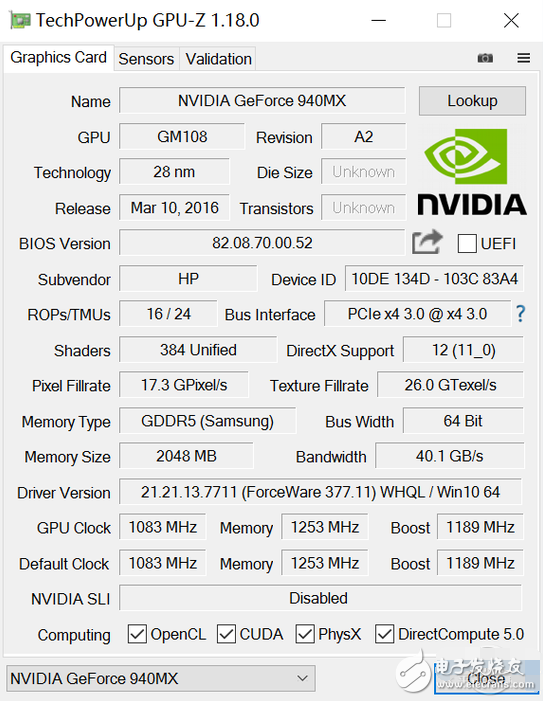Image resolution: width=543 pixels, height=701 pixels.
Task: Click the BIOS Version field
Action: [262, 243]
